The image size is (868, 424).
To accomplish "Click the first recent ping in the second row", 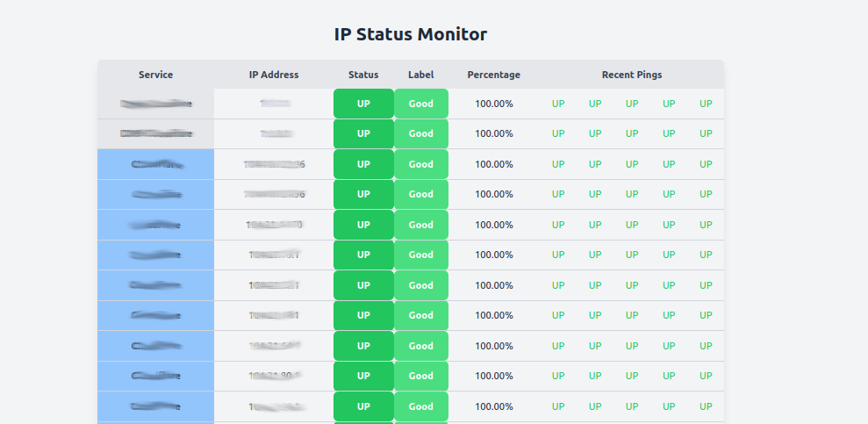I will [558, 133].
